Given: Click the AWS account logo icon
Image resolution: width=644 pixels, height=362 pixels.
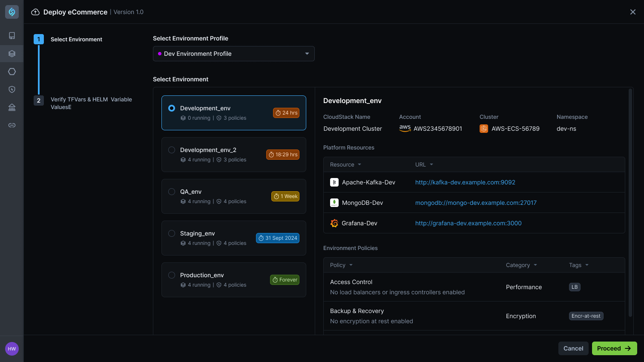Looking at the screenshot, I should pyautogui.click(x=405, y=129).
